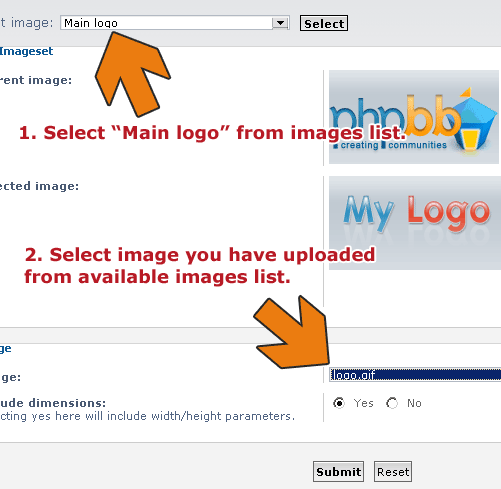Click the Select button
This screenshot has width=501, height=489.
point(324,23)
